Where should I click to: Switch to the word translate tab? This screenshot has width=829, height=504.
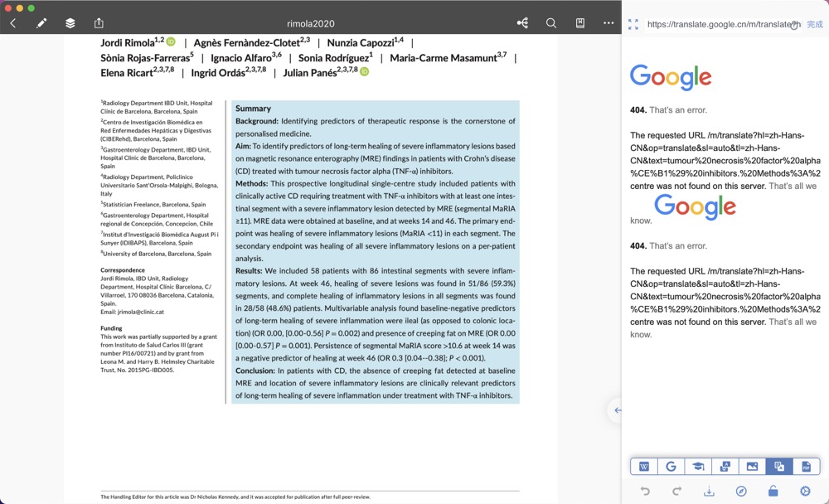point(725,467)
